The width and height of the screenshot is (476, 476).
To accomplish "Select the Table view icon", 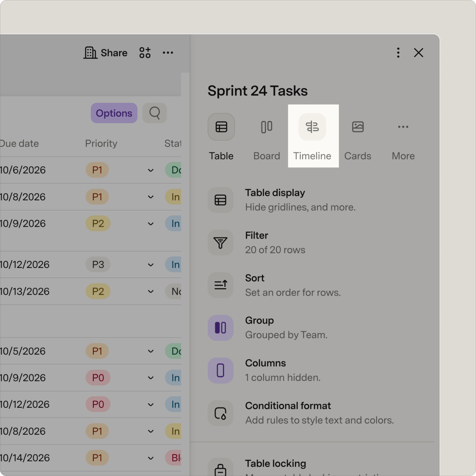I will point(221,127).
